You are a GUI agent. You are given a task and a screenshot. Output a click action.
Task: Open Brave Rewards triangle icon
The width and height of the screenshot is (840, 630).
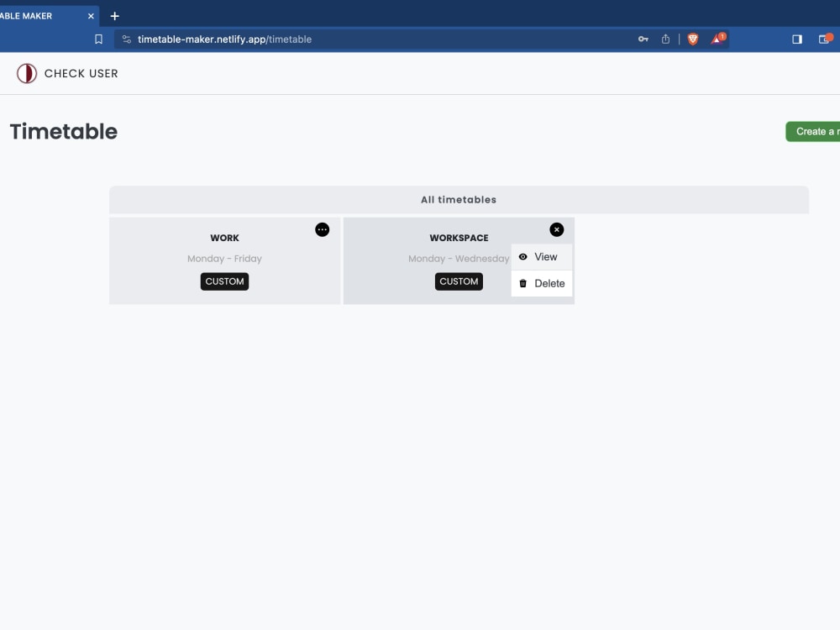718,39
